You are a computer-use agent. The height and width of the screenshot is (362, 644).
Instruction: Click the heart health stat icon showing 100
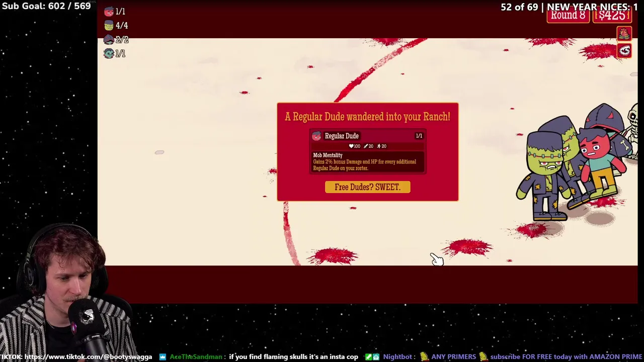pos(351,146)
